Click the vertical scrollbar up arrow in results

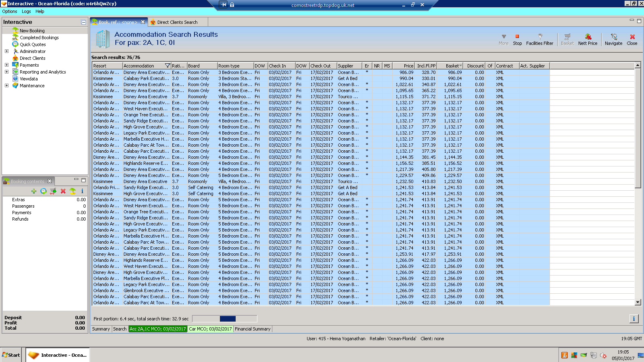pos(638,65)
